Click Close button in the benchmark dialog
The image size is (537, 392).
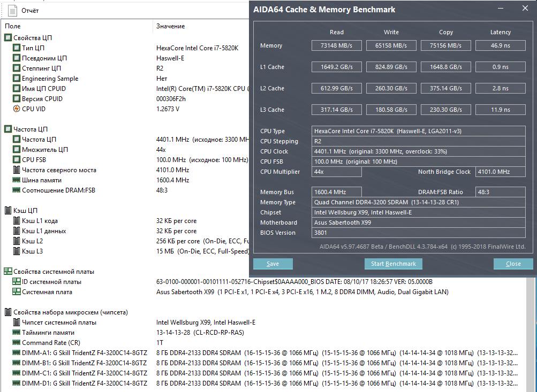513,264
